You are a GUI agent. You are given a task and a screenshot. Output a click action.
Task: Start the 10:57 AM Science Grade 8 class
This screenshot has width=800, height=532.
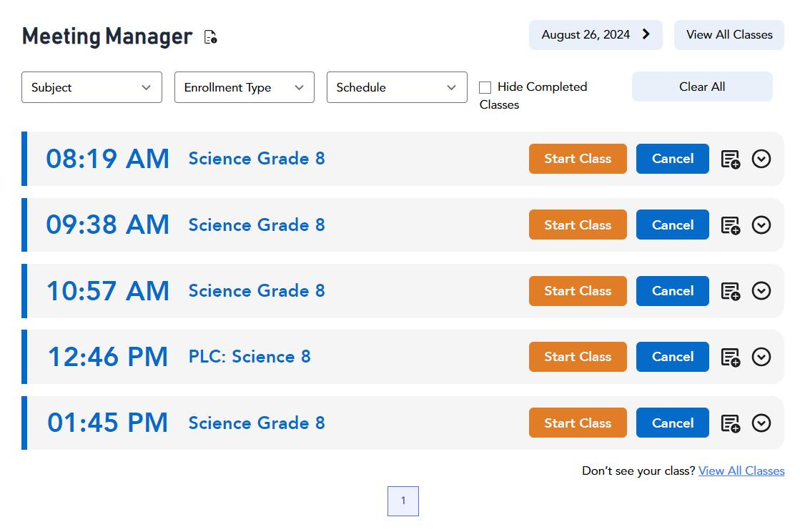pos(578,291)
